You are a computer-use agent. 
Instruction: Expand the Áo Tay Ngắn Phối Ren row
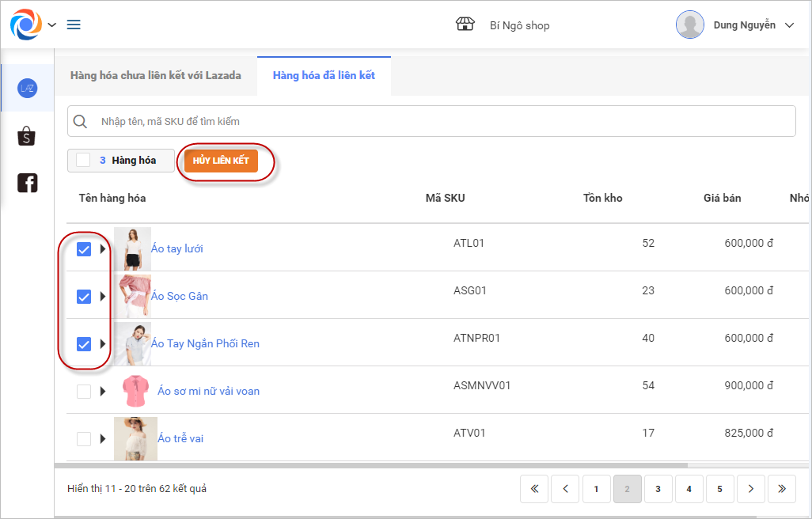(x=103, y=344)
